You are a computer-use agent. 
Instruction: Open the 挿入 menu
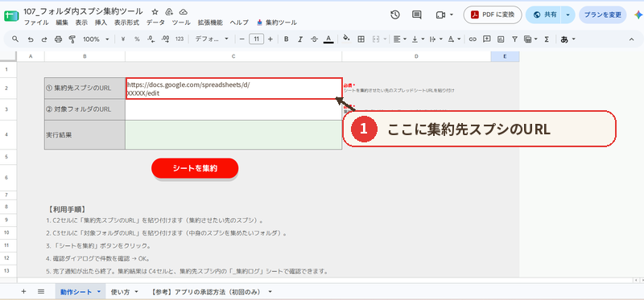[x=101, y=23]
